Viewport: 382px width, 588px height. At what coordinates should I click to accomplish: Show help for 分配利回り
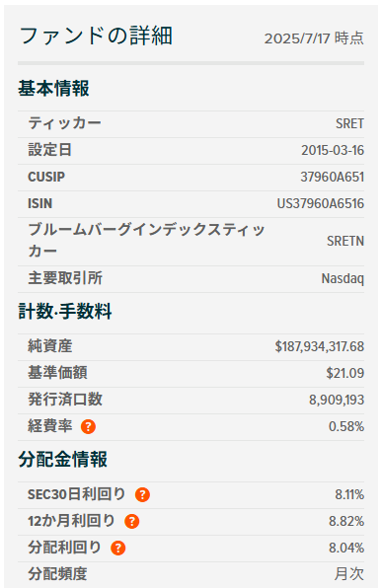[x=118, y=549]
